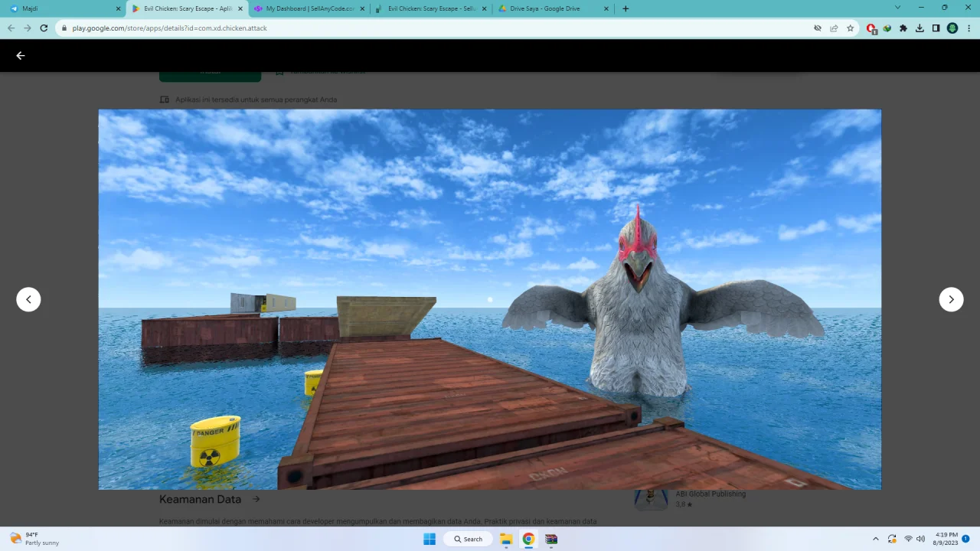This screenshot has height=551, width=980.
Task: Open the Windows Start menu
Action: click(x=430, y=539)
